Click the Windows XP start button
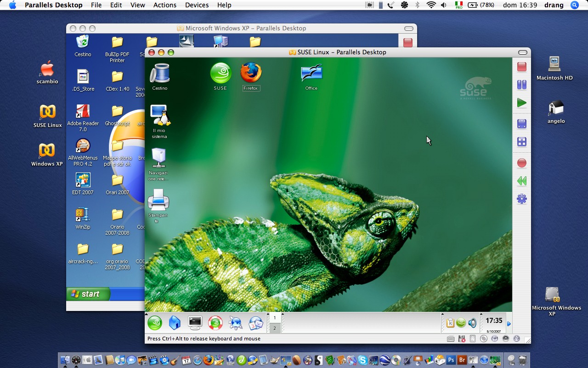 (88, 294)
